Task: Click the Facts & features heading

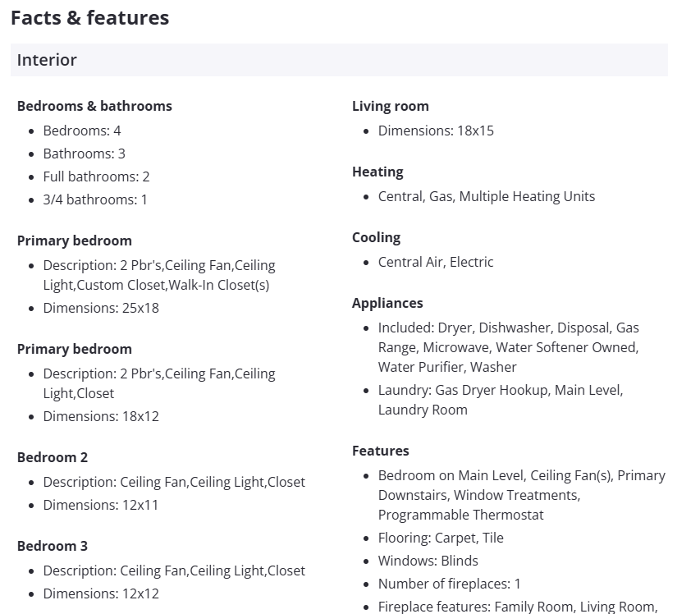Action: (x=89, y=18)
